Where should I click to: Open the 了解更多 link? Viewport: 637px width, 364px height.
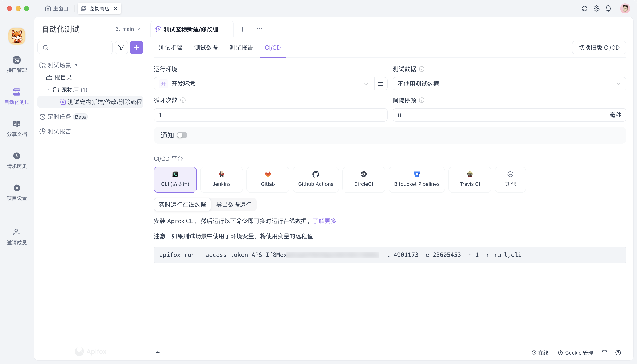coord(324,221)
